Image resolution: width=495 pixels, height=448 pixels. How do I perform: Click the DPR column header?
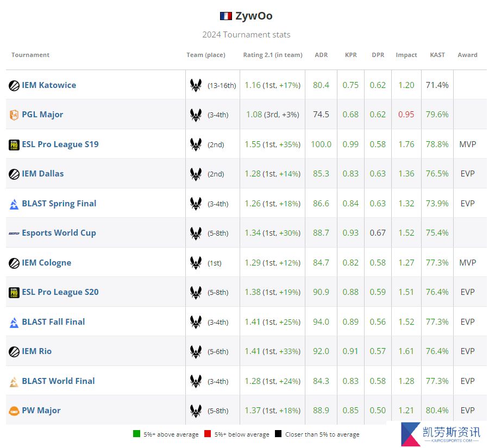click(378, 55)
